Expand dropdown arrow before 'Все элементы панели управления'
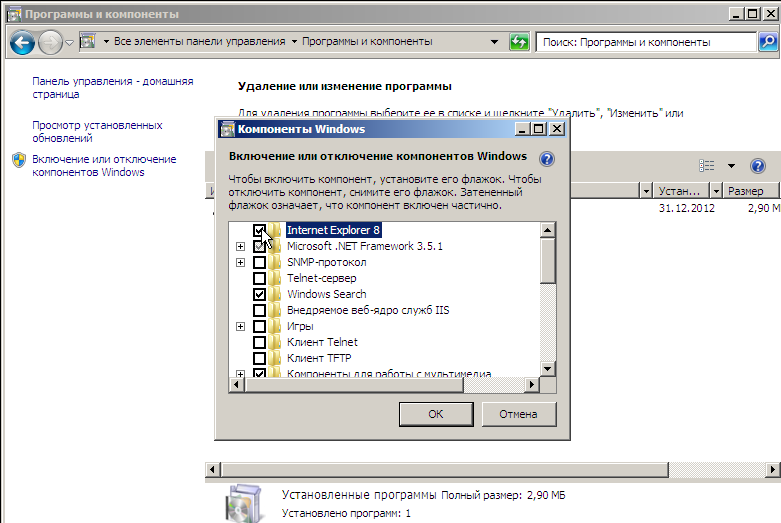This screenshot has width=781, height=523. click(x=106, y=41)
